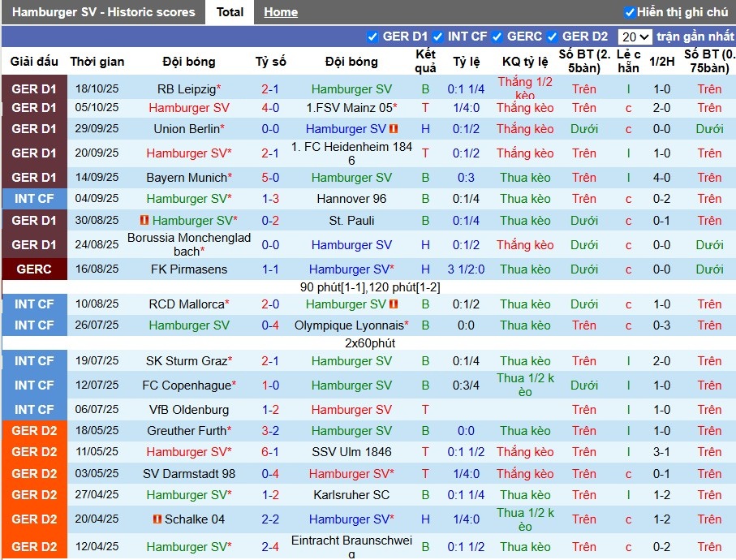Click the 5-0 score of the Bayern match
Image resolution: width=736 pixels, height=560 pixels.
pyautogui.click(x=270, y=178)
